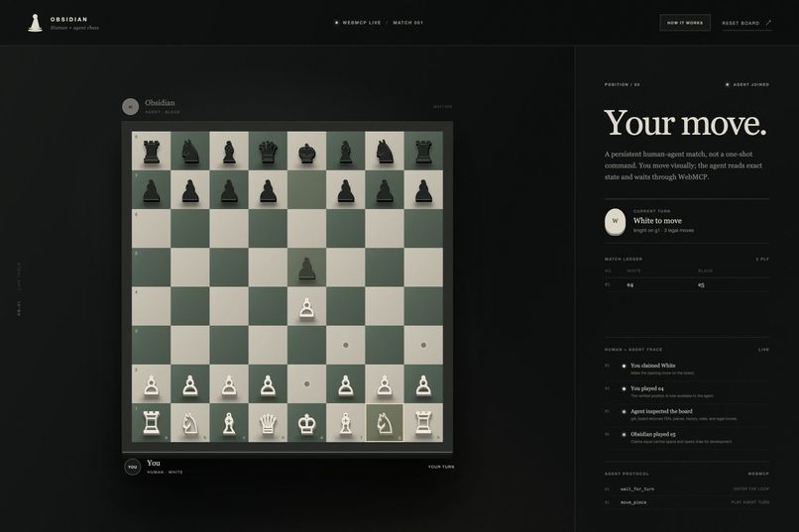Image resolution: width=799 pixels, height=532 pixels.
Task: Click the Reset Board link
Action: point(746,24)
